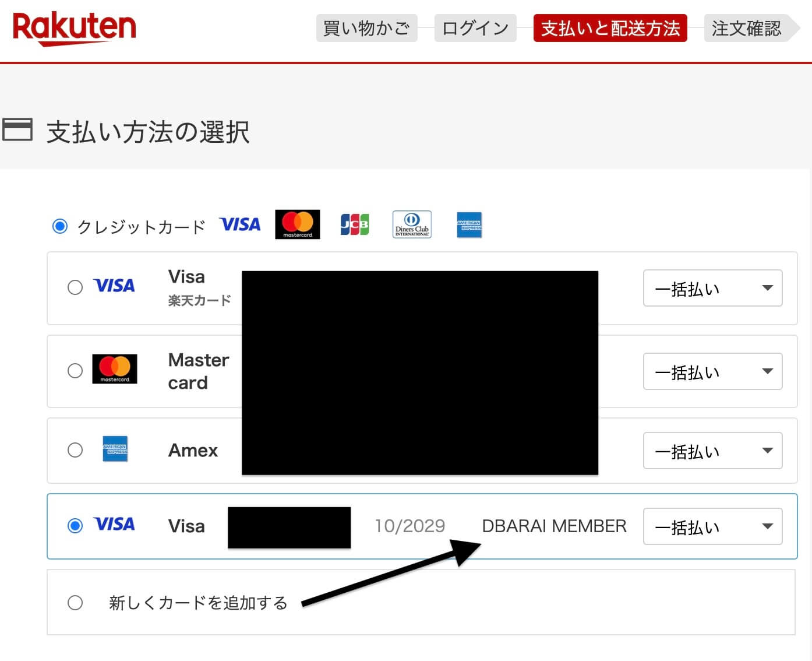Go to ログイン step
The image size is (812, 661).
click(475, 28)
